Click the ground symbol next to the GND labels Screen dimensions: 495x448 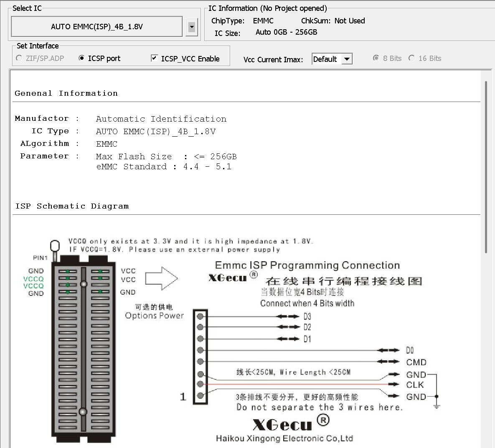click(x=437, y=405)
